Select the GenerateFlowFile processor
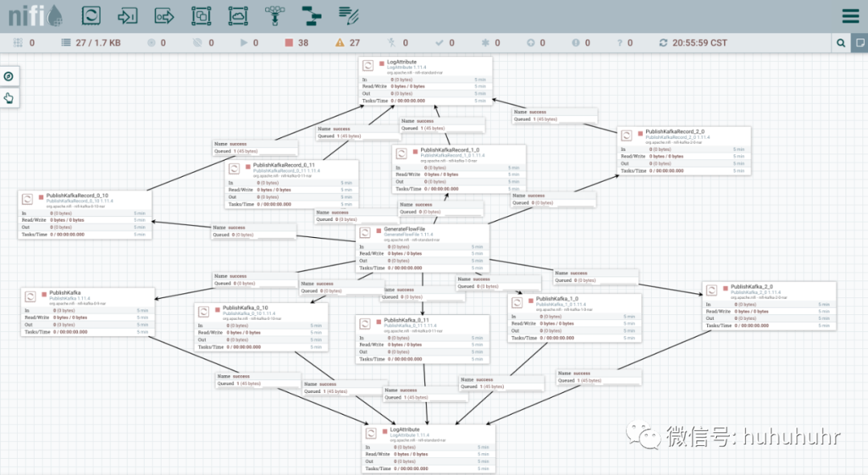 [x=423, y=248]
